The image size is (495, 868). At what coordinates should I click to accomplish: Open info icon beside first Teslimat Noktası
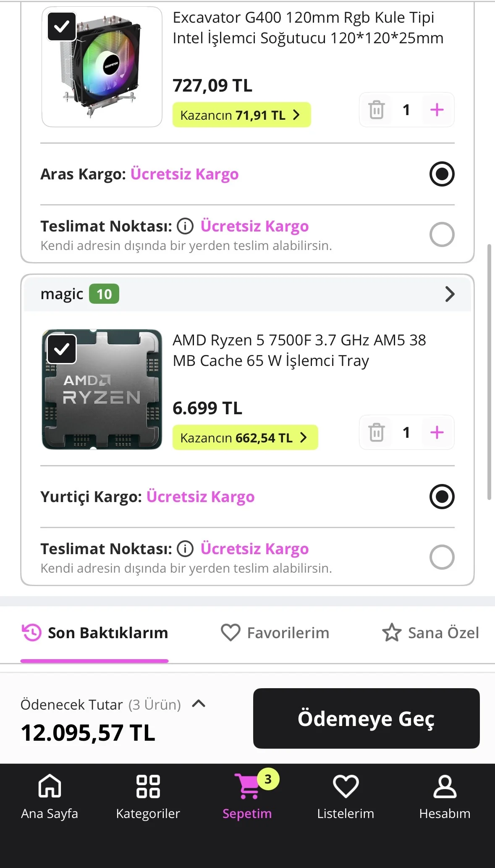coord(185,226)
